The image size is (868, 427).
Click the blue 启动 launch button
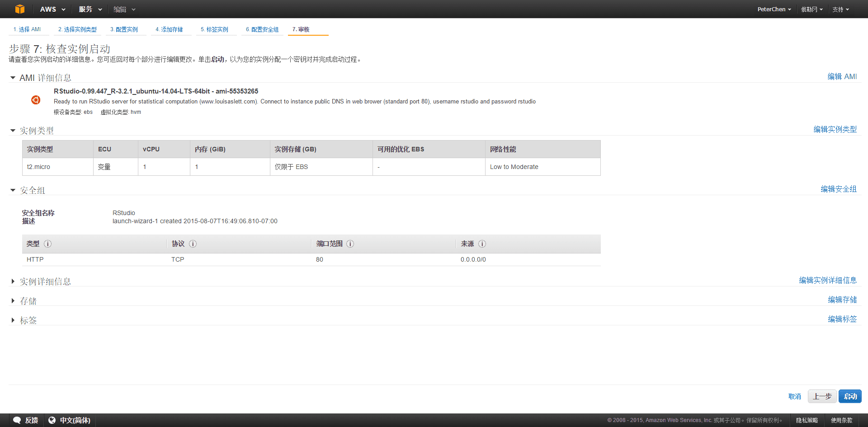click(850, 396)
